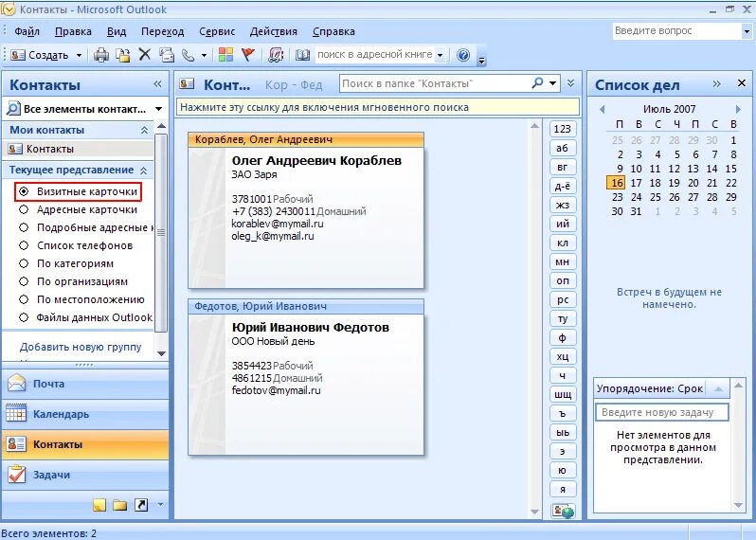Click the Введите вопрос help input field

coord(677,31)
